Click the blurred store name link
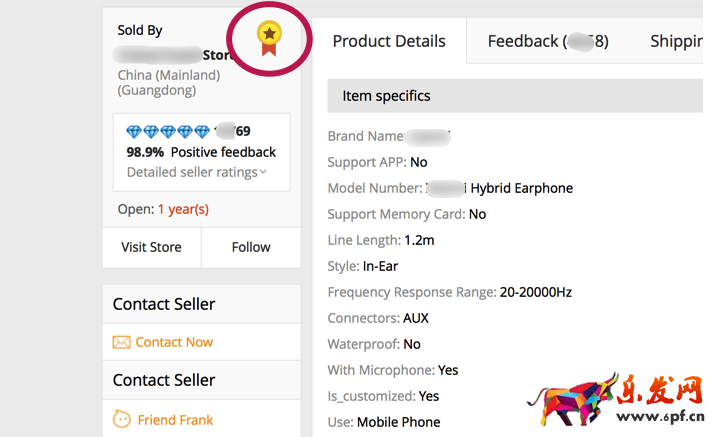Viewport: 715px width, 437px height. pyautogui.click(x=175, y=54)
